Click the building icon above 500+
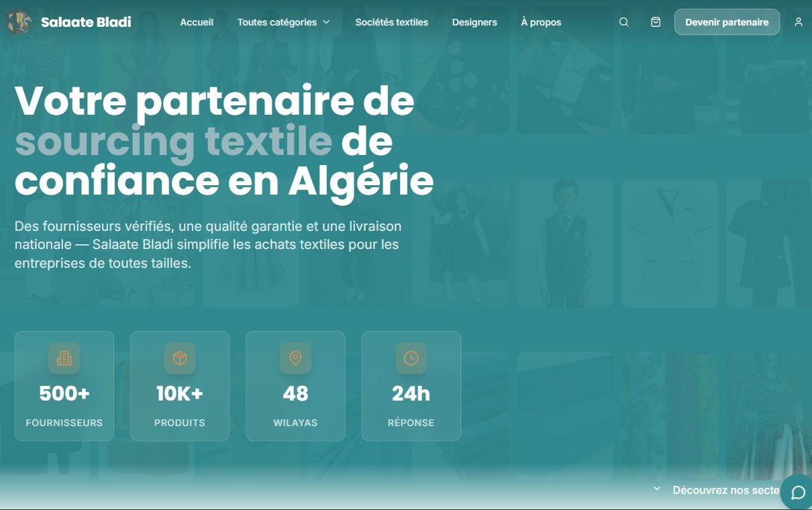This screenshot has width=812, height=510. pyautogui.click(x=64, y=358)
